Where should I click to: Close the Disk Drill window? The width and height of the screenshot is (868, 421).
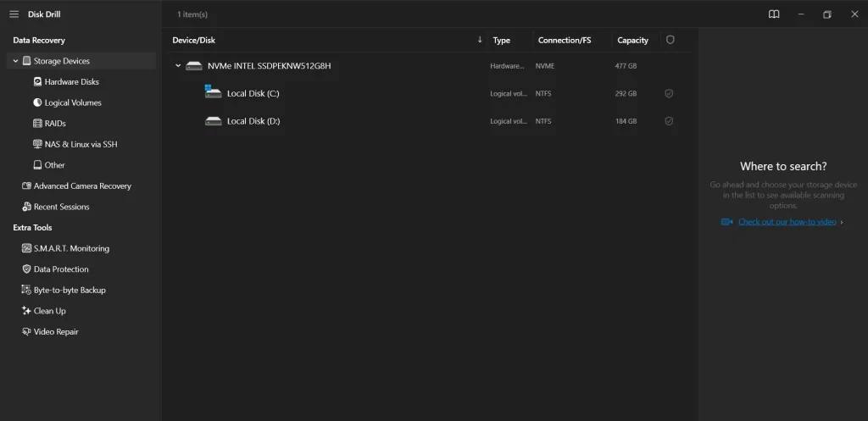coord(854,14)
